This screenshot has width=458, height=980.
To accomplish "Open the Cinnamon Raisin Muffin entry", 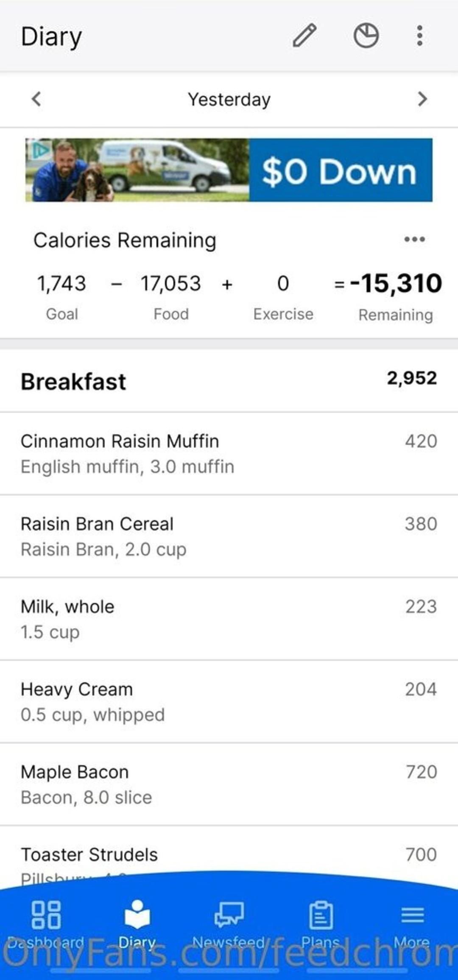I will [x=229, y=453].
